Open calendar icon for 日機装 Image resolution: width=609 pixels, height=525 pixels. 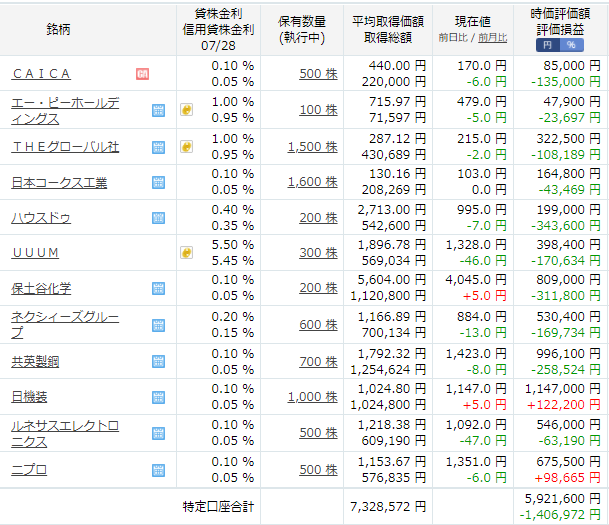[158, 398]
